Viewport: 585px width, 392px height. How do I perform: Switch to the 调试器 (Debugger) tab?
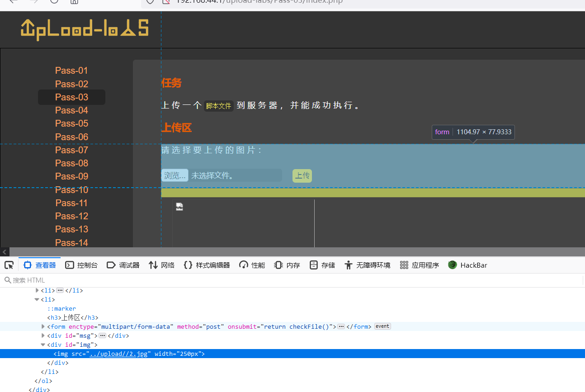(x=123, y=265)
